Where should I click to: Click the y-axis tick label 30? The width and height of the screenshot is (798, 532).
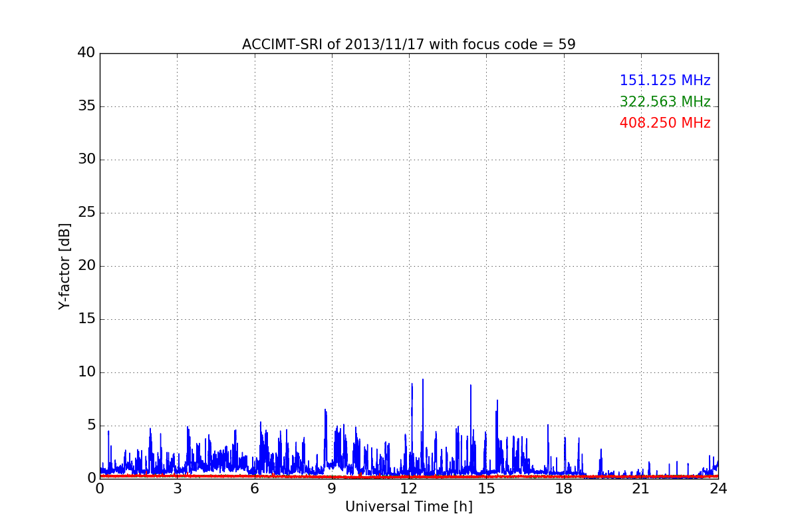(x=86, y=160)
